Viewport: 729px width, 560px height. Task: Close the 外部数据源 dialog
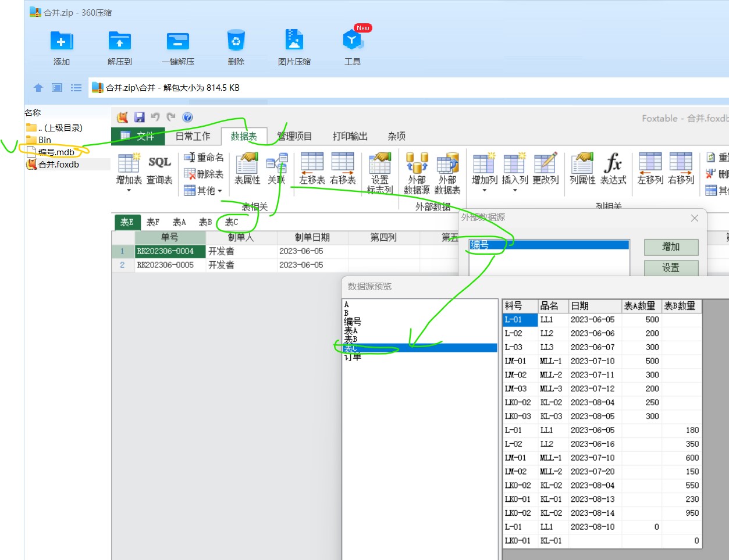click(694, 218)
